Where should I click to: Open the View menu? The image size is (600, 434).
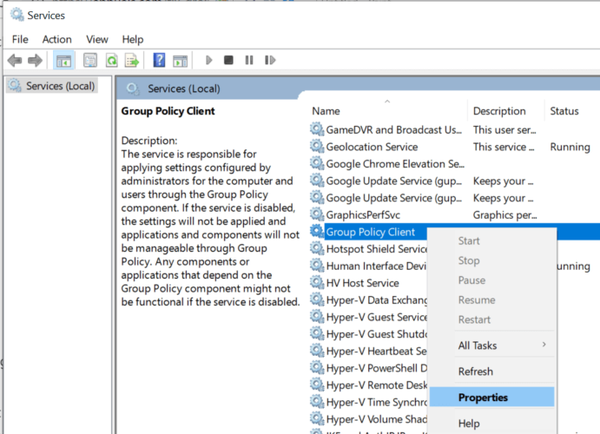coord(97,39)
